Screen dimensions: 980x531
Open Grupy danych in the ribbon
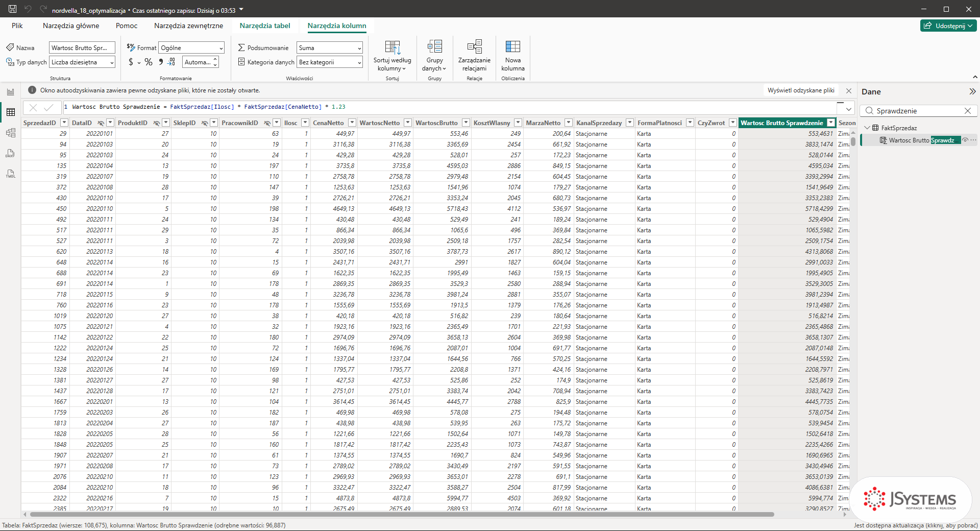point(434,56)
